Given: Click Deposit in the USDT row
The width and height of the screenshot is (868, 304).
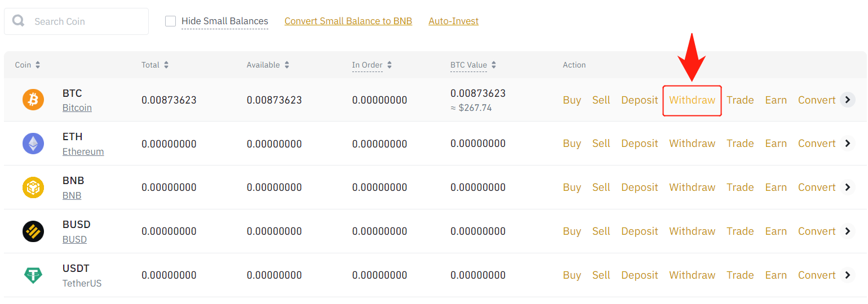Looking at the screenshot, I should (x=640, y=275).
